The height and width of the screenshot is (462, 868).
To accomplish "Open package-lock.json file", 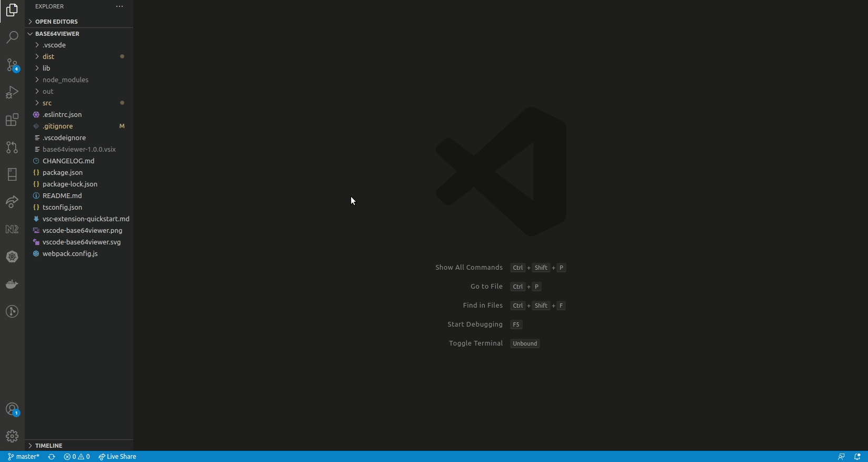I will tap(79, 184).
